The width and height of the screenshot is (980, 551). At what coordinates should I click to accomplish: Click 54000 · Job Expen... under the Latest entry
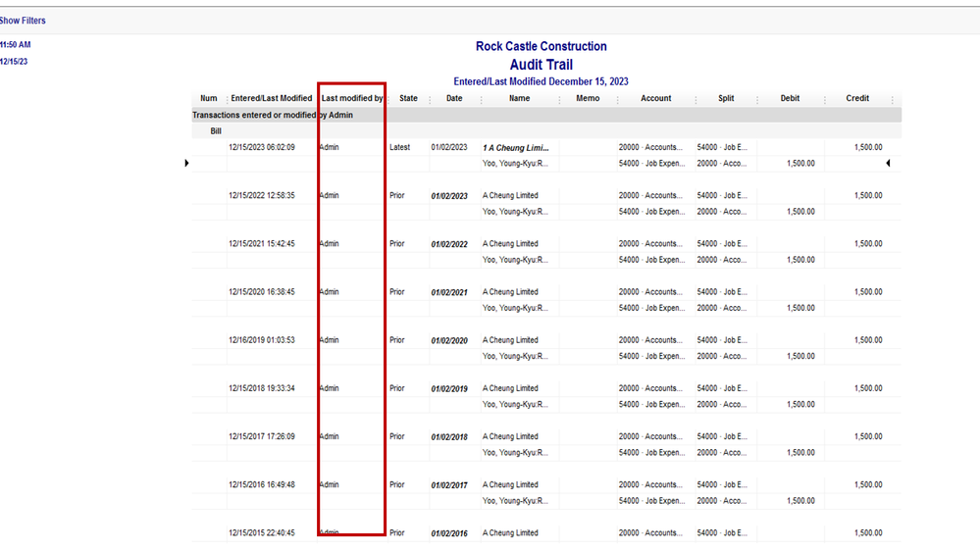point(652,164)
